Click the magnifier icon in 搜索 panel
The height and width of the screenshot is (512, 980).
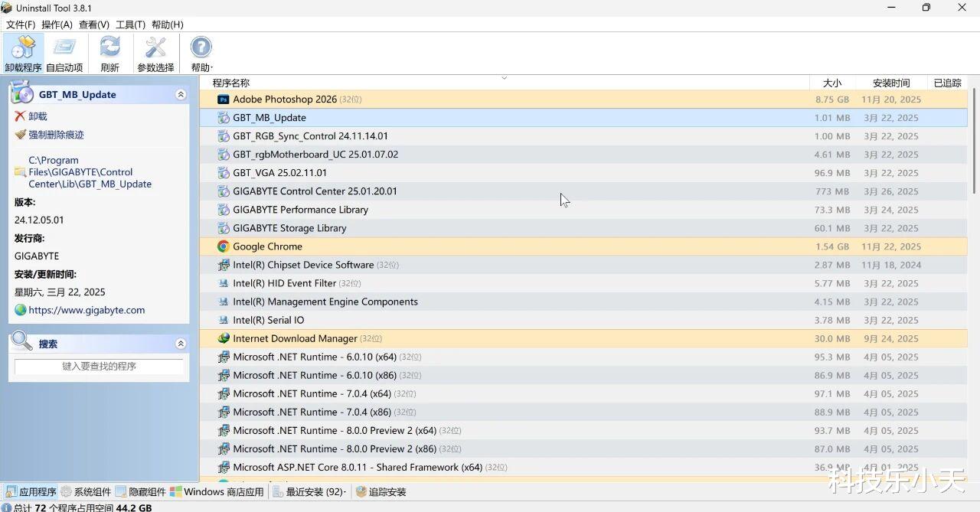pos(22,341)
